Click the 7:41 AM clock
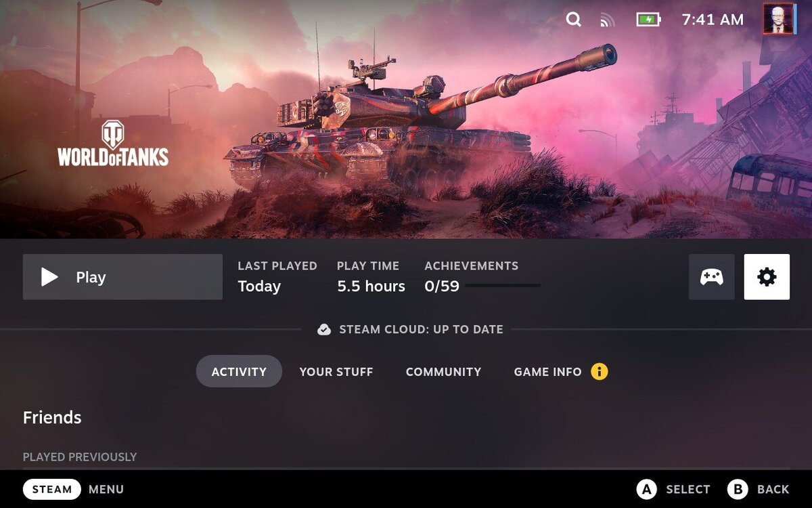Screen dimensions: 812x508 coord(713,20)
